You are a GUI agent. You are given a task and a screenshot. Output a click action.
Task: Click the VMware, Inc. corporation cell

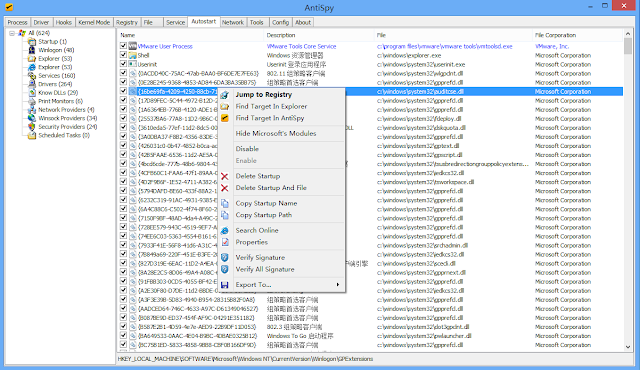(552, 47)
